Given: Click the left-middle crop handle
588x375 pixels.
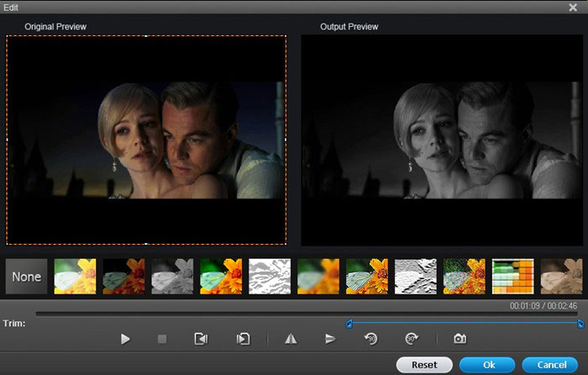Looking at the screenshot, I should 7,140.
